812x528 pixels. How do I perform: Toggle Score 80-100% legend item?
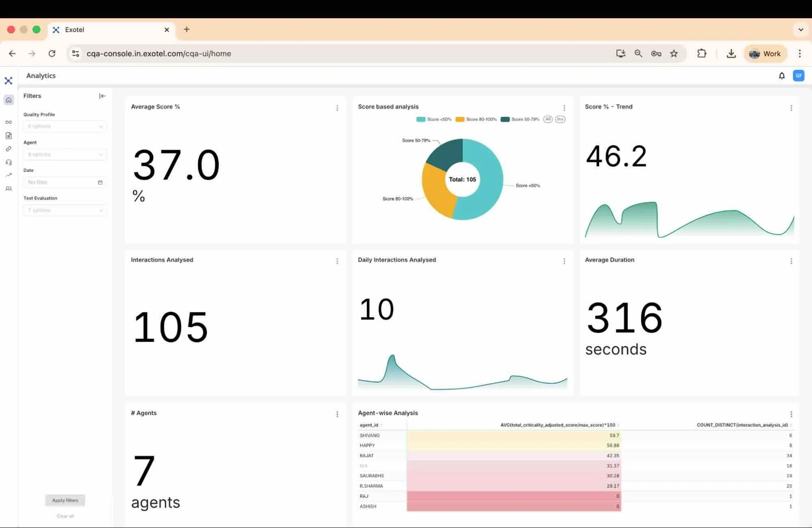tap(476, 119)
